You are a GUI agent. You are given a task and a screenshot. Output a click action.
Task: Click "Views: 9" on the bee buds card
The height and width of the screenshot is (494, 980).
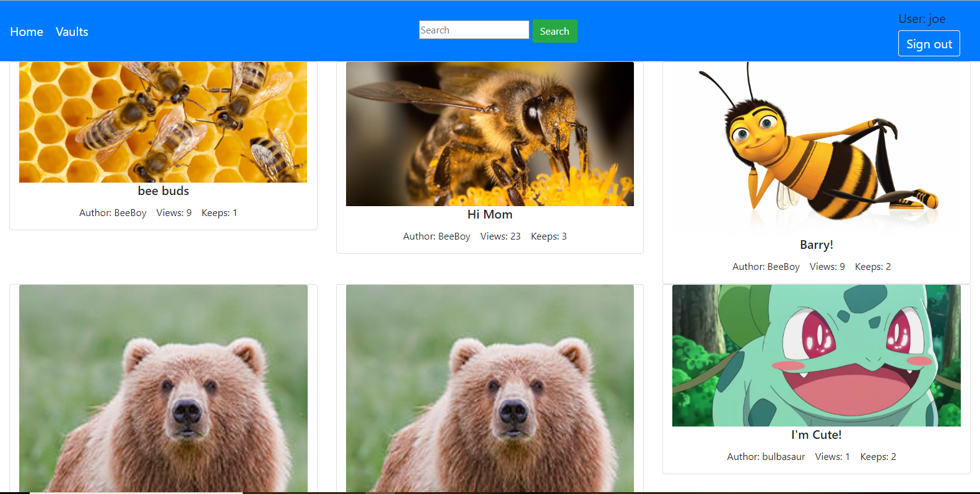[174, 213]
